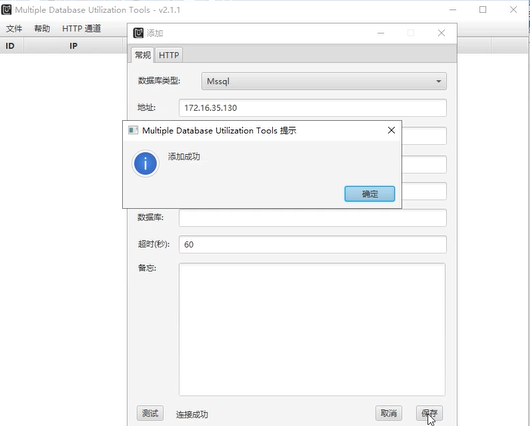
Task: Click the small icon in 提示 title bar
Action: [x=133, y=130]
